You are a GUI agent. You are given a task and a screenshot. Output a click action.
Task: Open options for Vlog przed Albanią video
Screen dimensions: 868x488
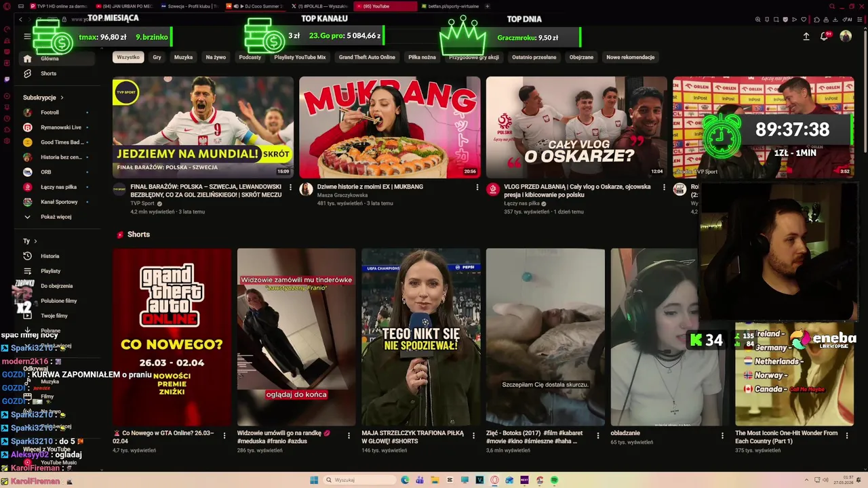click(x=664, y=187)
